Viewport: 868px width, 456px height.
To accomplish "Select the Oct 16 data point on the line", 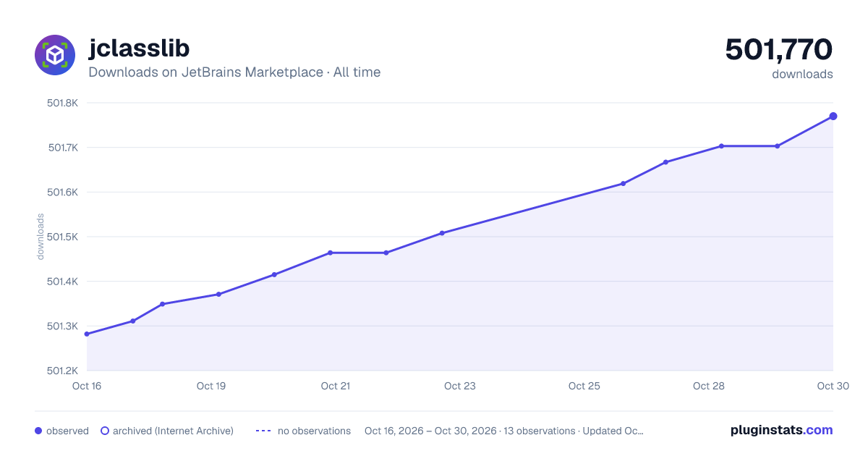I will tap(87, 334).
